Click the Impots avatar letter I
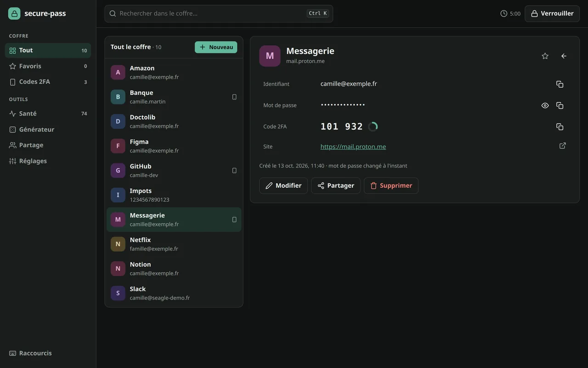This screenshot has width=588, height=368. click(118, 195)
